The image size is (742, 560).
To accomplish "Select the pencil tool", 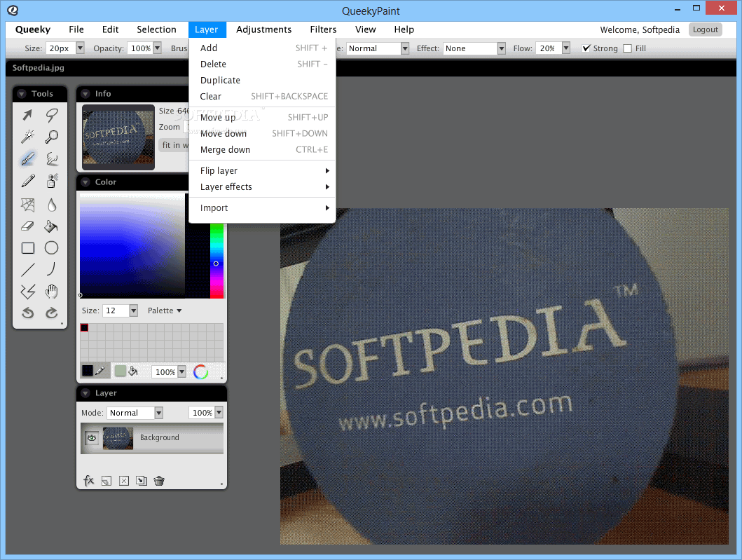I will point(27,180).
